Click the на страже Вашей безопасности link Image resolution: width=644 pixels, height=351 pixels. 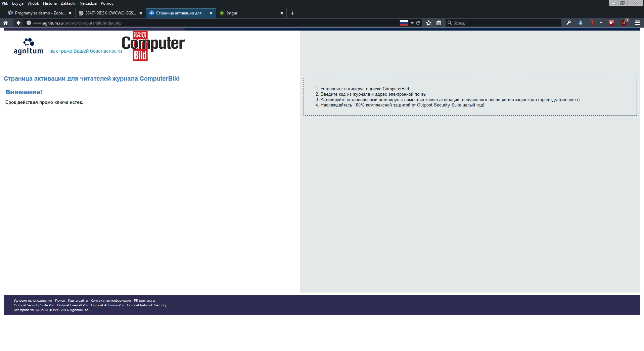pyautogui.click(x=86, y=51)
